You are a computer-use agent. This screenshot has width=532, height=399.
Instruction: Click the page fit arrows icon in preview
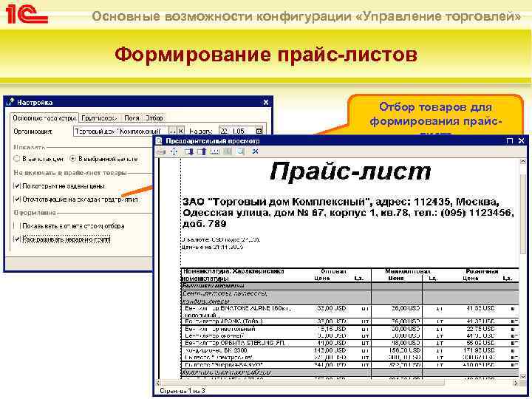click(174, 151)
